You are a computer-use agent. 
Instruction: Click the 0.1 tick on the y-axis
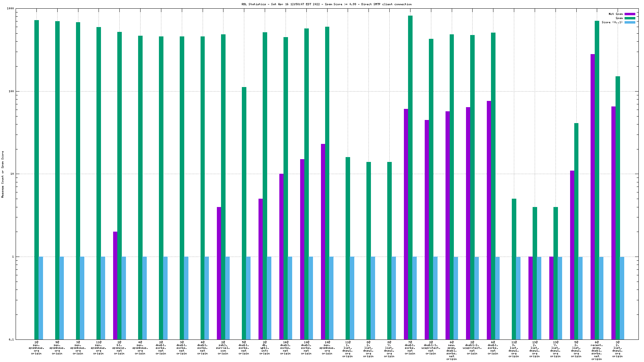(x=11, y=339)
